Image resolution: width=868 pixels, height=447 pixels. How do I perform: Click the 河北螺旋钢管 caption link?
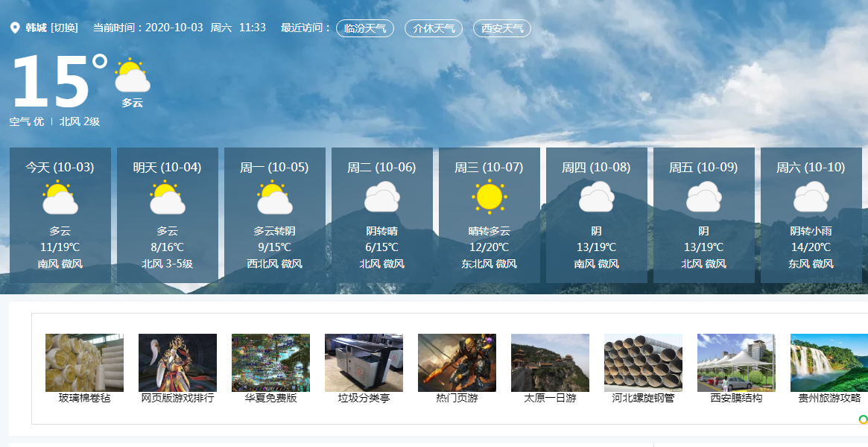pyautogui.click(x=643, y=398)
